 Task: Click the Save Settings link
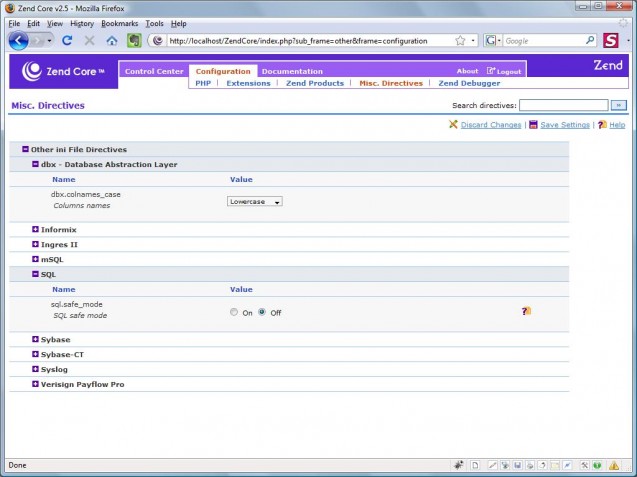(565, 125)
